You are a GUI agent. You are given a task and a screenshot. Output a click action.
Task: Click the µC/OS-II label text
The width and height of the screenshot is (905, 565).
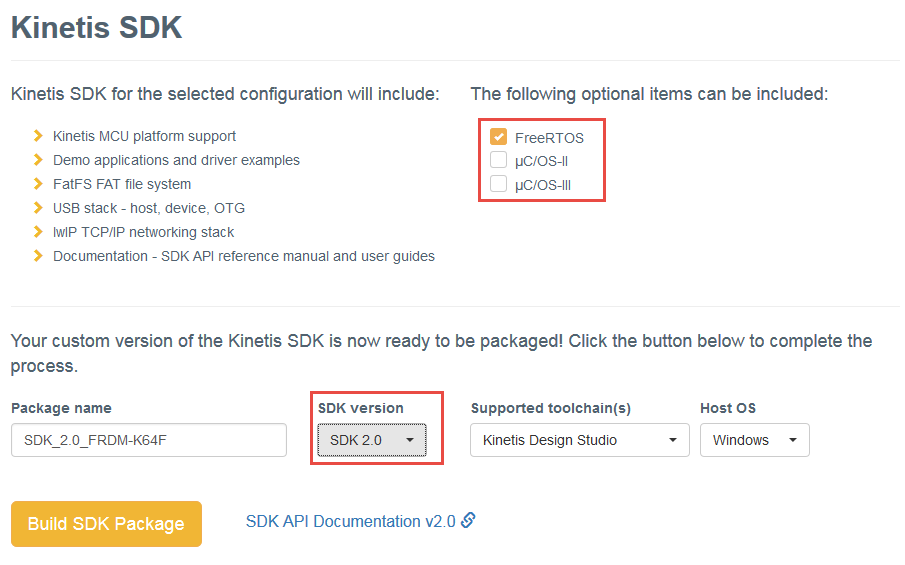coord(541,161)
